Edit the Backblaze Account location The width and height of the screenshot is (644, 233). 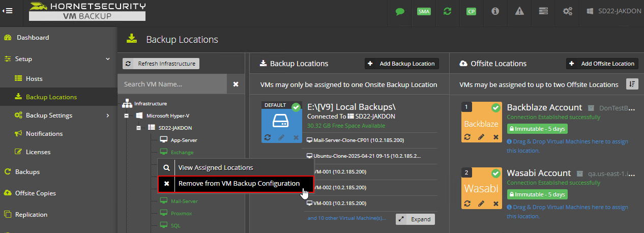point(481,137)
